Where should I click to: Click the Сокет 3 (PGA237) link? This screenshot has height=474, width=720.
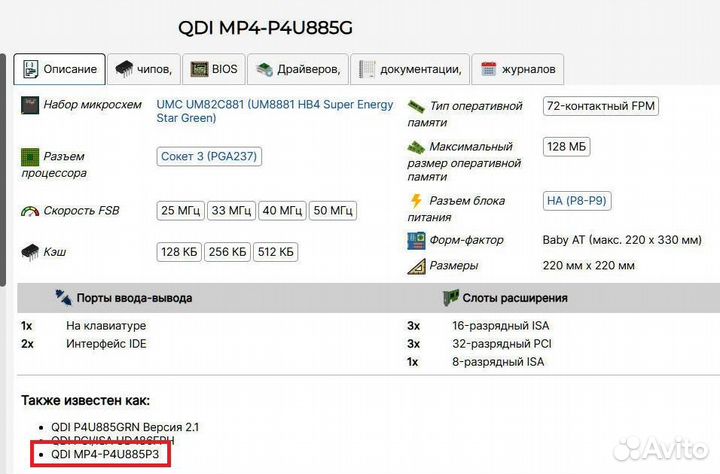click(210, 157)
